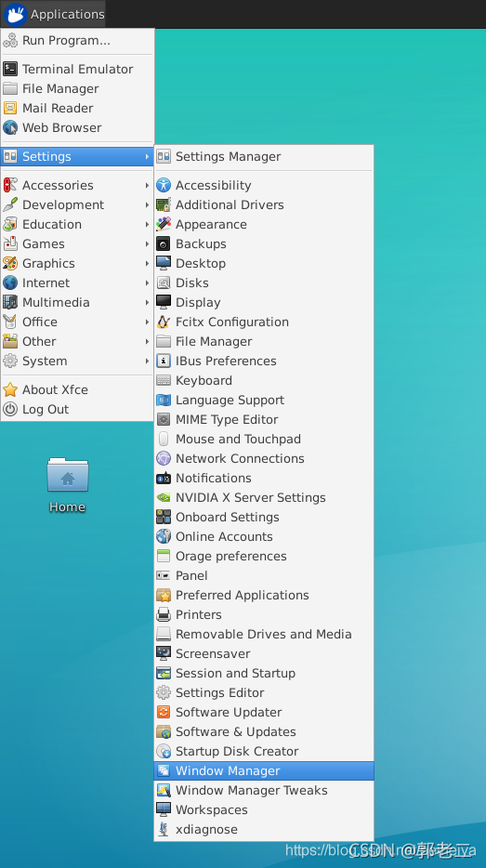Open Terminal Emulator icon
The height and width of the screenshot is (868, 486).
(10, 69)
